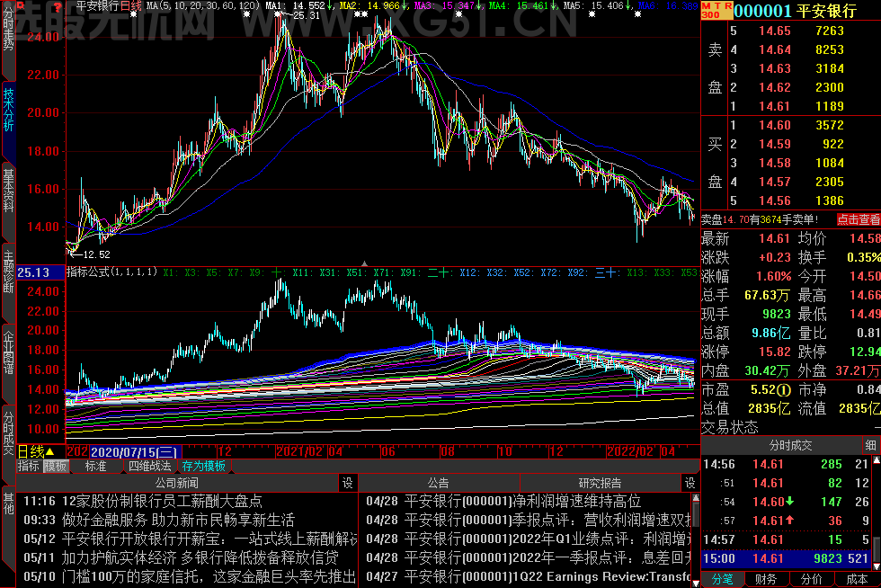
Task: Switch to the 财务 tab
Action: (x=766, y=580)
